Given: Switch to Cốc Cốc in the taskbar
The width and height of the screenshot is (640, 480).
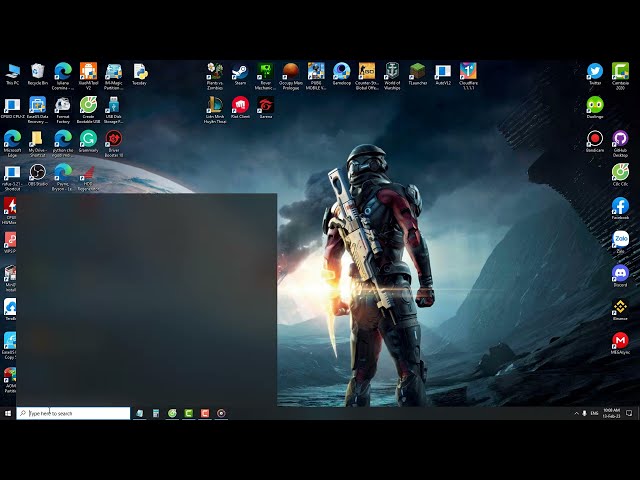Looking at the screenshot, I should coord(172,413).
